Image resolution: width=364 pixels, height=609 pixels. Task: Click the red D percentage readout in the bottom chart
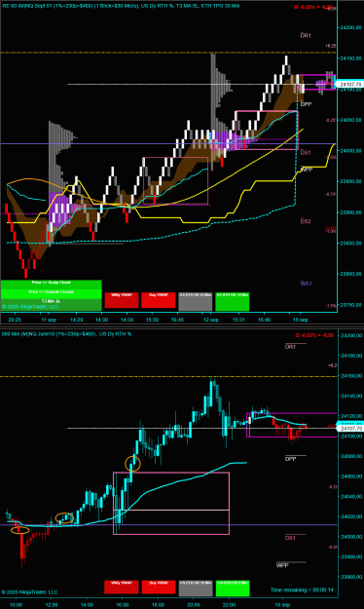tap(314, 335)
